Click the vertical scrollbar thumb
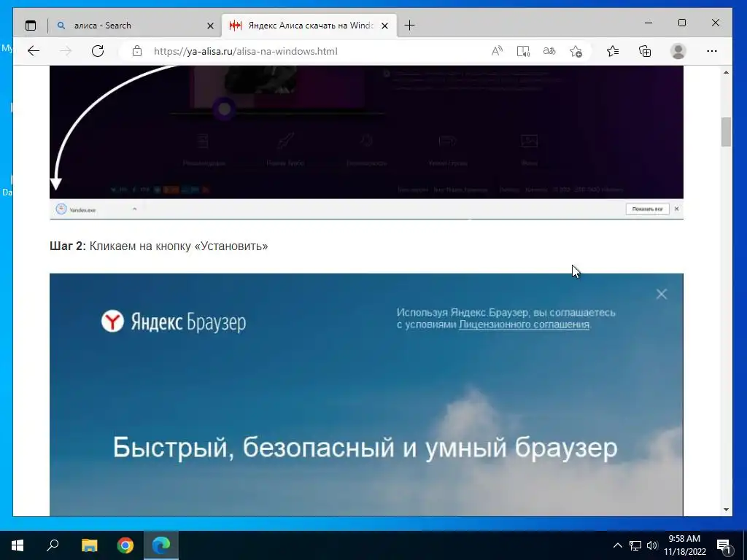The width and height of the screenshot is (747, 560). click(x=726, y=132)
